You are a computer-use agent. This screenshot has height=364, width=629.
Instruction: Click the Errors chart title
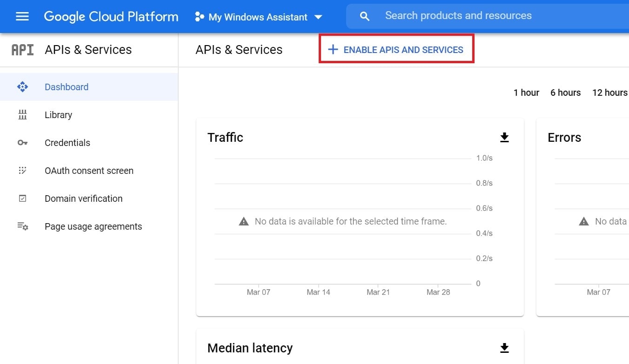(564, 138)
